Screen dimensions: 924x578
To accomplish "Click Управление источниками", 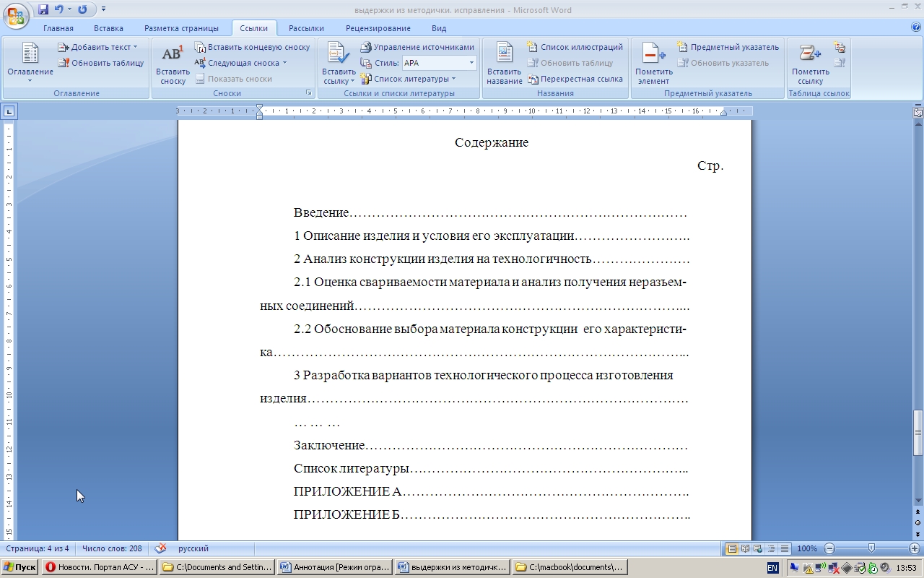I will click(x=417, y=47).
